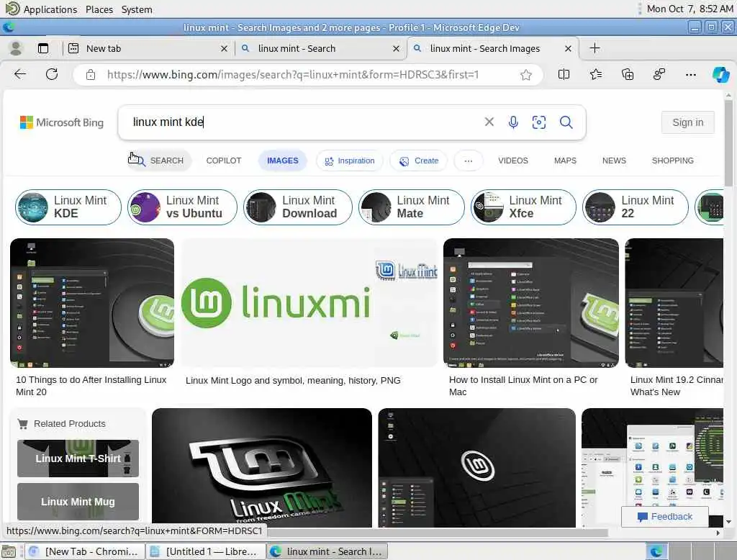Go back with the browser back arrow
Viewport: 737px width, 560px height.
tap(20, 74)
